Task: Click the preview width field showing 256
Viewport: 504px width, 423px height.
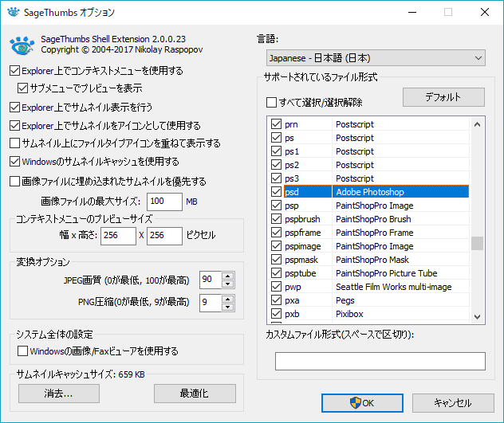Action: 118,236
